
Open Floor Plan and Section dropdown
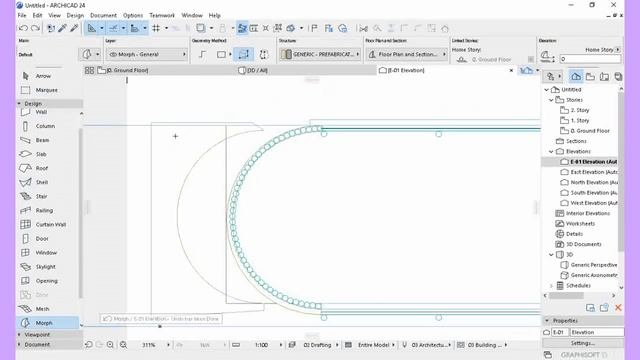pyautogui.click(x=407, y=54)
